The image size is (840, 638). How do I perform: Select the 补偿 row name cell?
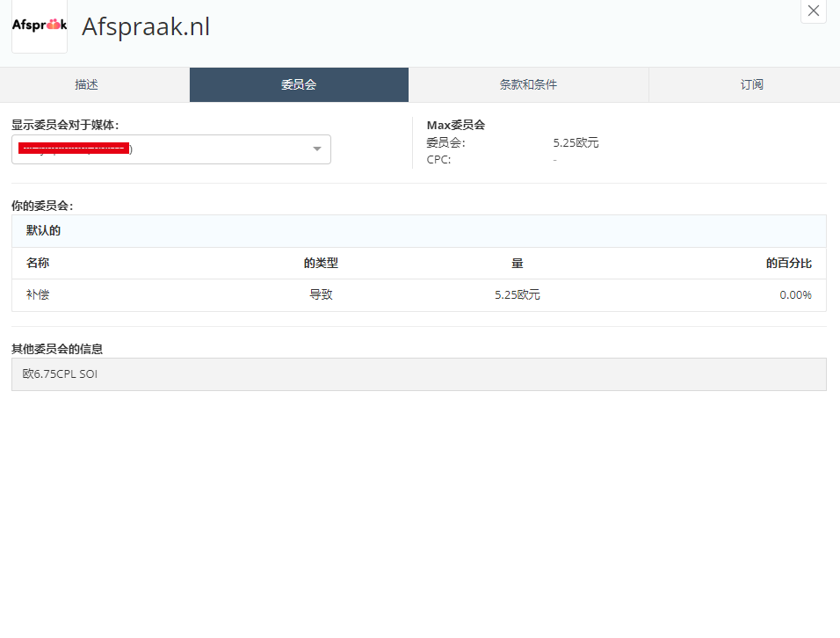click(38, 294)
